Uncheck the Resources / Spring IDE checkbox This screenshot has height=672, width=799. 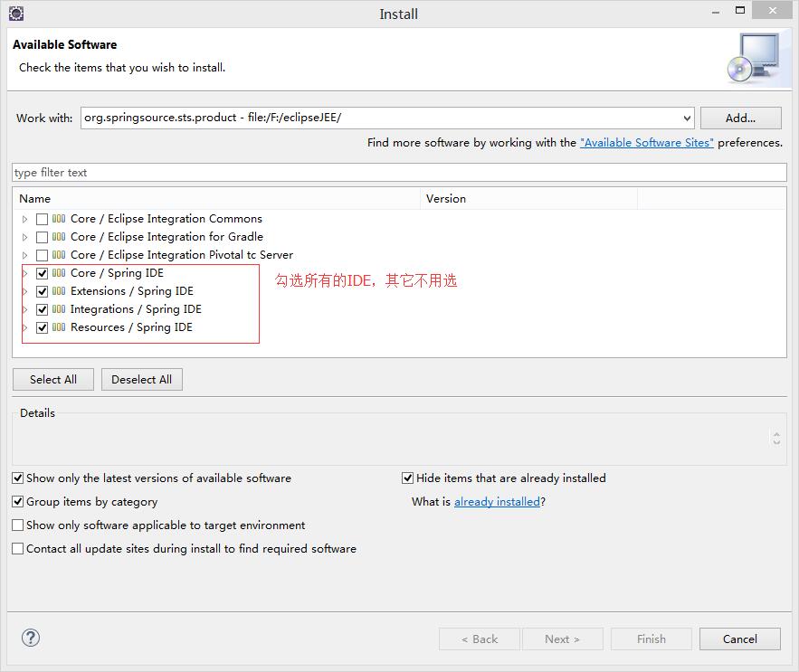click(43, 327)
